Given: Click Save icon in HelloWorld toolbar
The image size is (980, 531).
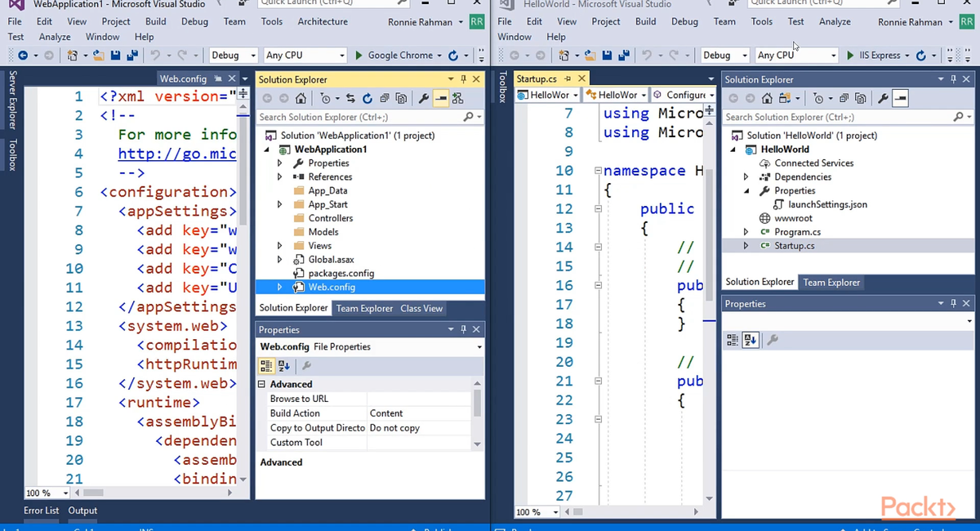Looking at the screenshot, I should pyautogui.click(x=607, y=56).
